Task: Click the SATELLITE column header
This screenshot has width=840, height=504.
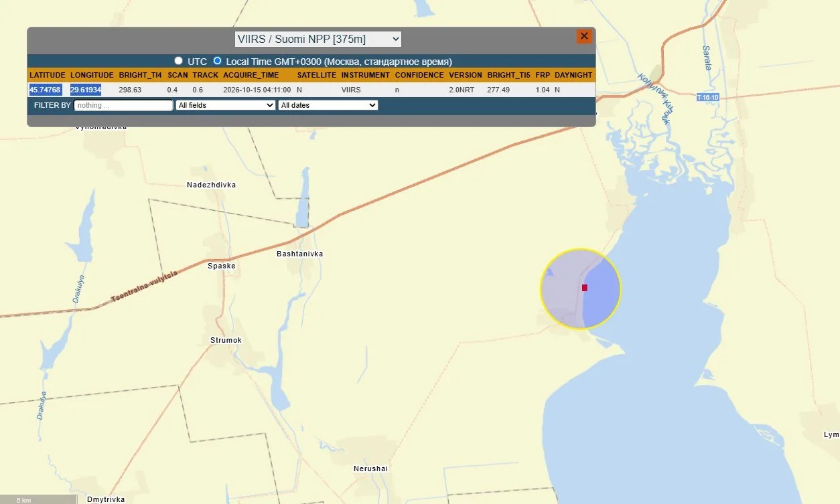Action: [317, 75]
